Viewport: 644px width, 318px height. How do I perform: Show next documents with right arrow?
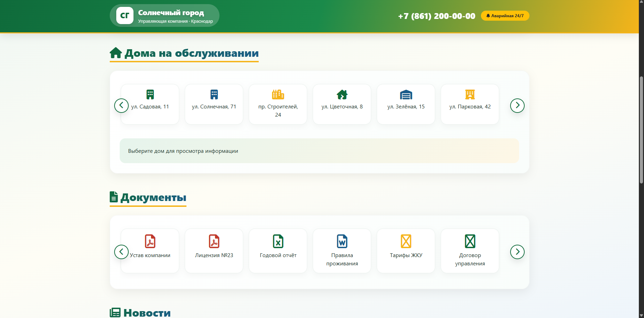pos(517,252)
